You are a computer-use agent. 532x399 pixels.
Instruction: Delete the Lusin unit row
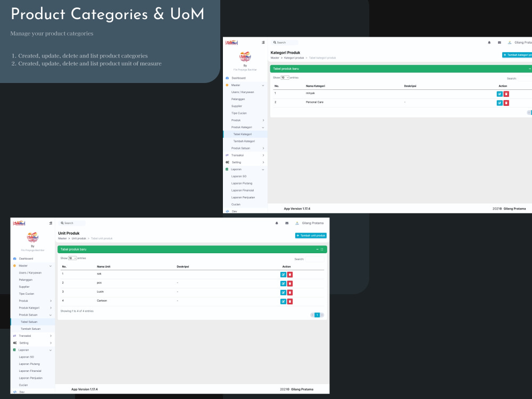coord(290,293)
